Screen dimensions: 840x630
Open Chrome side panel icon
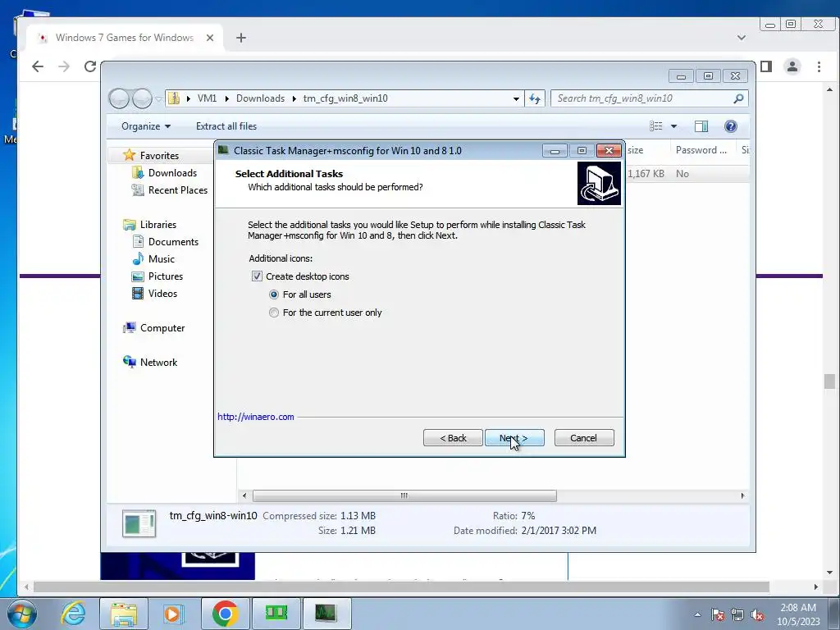[766, 66]
